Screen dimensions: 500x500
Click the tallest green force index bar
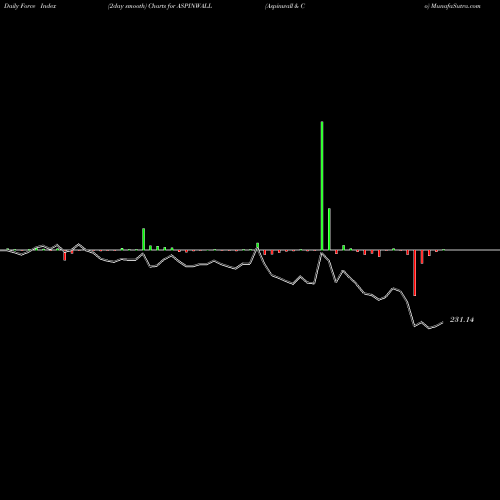tap(322, 186)
